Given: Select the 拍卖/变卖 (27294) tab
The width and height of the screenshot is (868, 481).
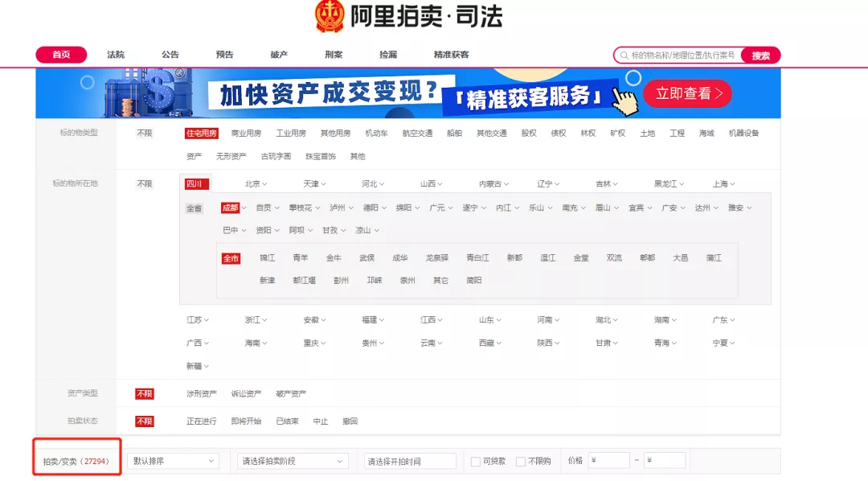Looking at the screenshot, I should [x=76, y=462].
